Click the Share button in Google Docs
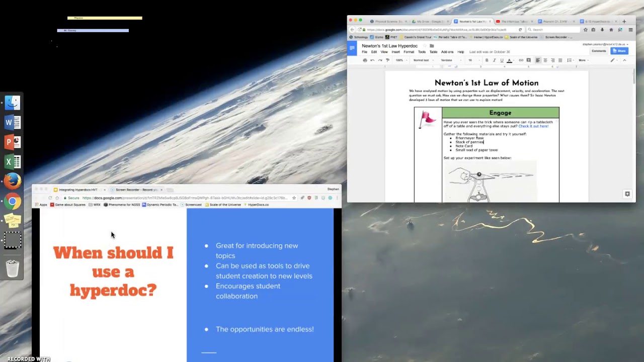This screenshot has width=644, height=362. pos(620,51)
